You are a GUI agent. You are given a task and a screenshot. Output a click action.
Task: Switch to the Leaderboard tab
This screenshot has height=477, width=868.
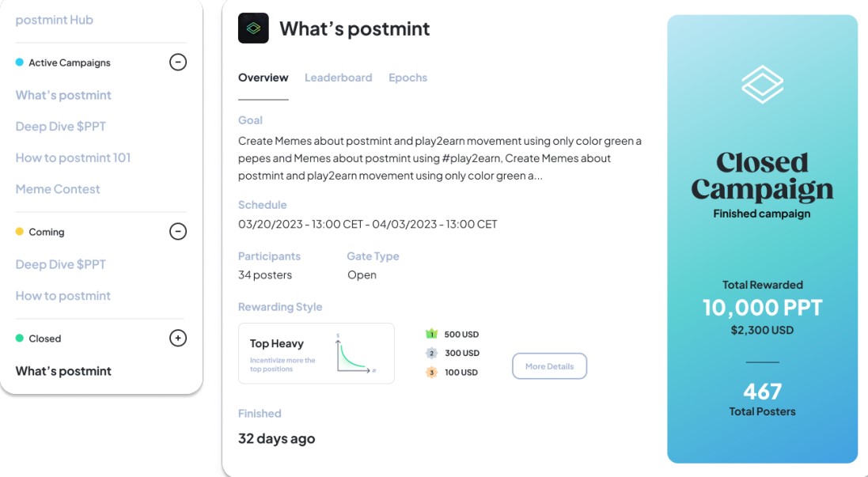[338, 78]
